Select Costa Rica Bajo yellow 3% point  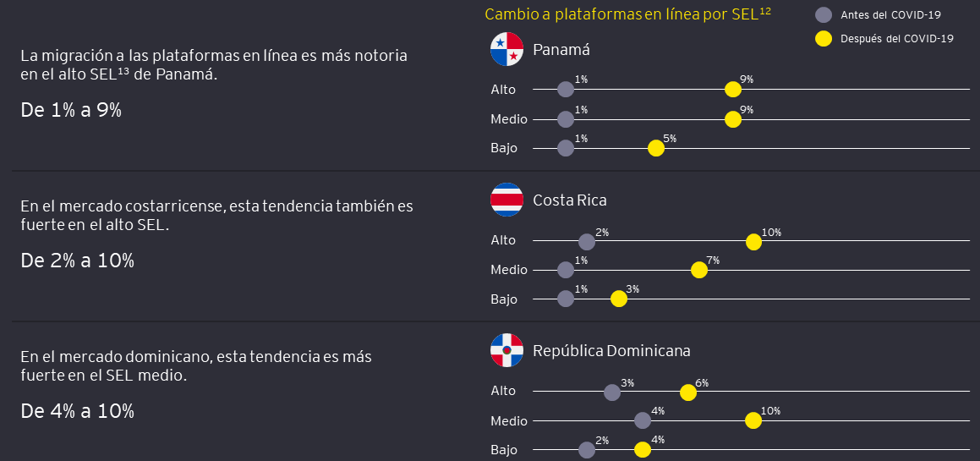[619, 299]
